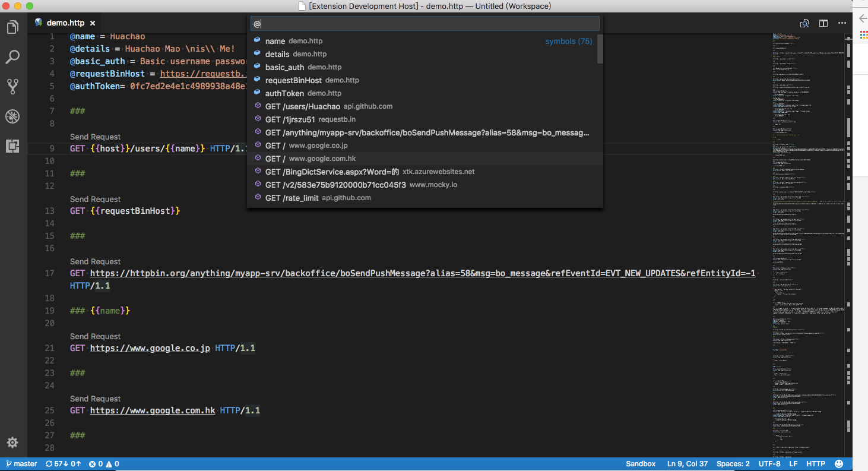The height and width of the screenshot is (471, 868).
Task: Open the Explorer view in activity bar
Action: pos(12,27)
